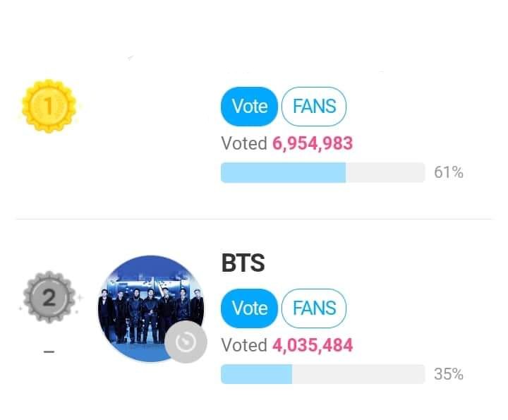Image resolution: width=508 pixels, height=420 pixels.
Task: Click the Voted label in the BTS entry
Action: pos(244,345)
